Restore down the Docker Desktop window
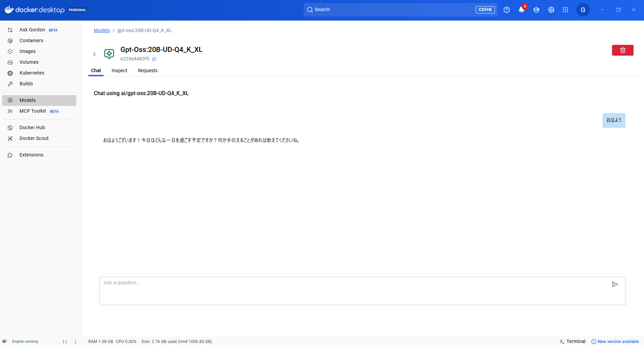The image size is (644, 345). tap(618, 10)
